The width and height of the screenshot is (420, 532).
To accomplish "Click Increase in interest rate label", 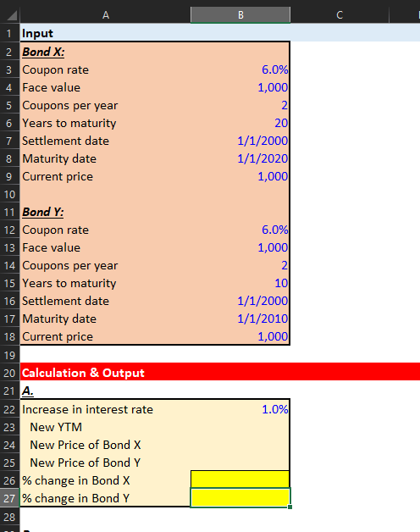I will 87,409.
